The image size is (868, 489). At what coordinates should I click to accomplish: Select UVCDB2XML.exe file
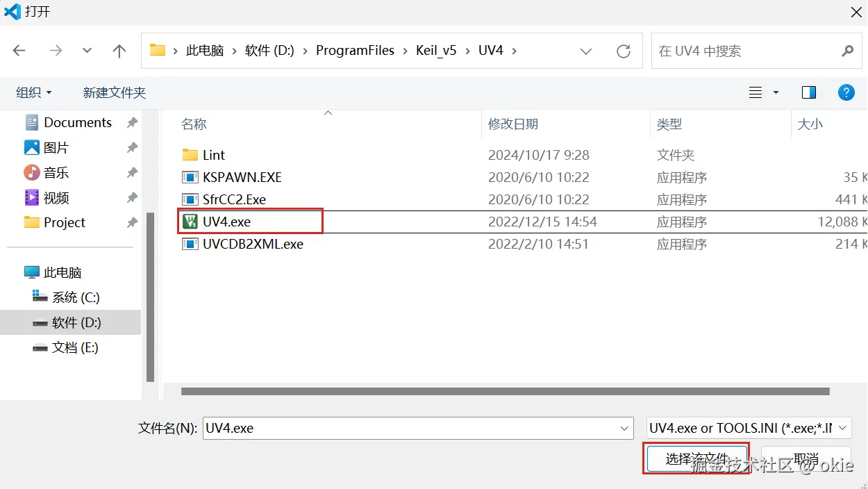pyautogui.click(x=253, y=244)
